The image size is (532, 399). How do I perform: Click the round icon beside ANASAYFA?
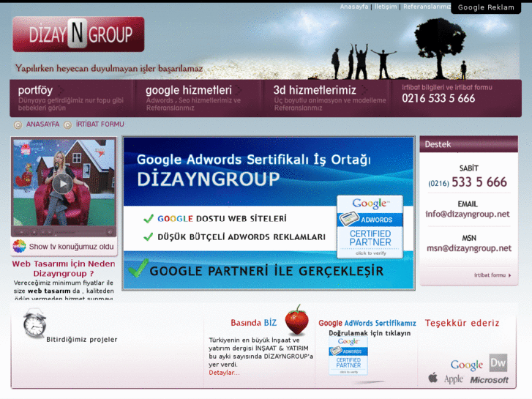click(x=18, y=125)
